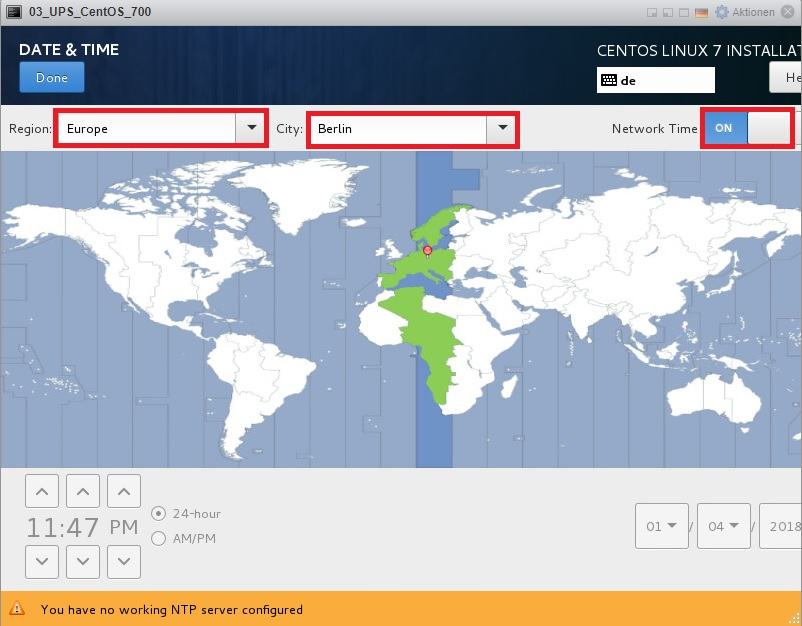Open the month dropdown showing 01
The width and height of the screenshot is (802, 626).
coord(662,526)
